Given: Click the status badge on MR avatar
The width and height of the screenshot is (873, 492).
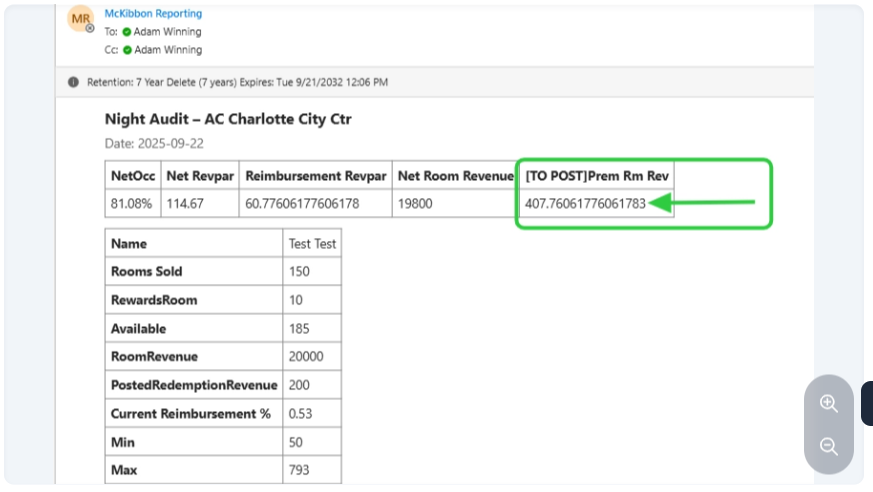Looking at the screenshot, I should 90,28.
